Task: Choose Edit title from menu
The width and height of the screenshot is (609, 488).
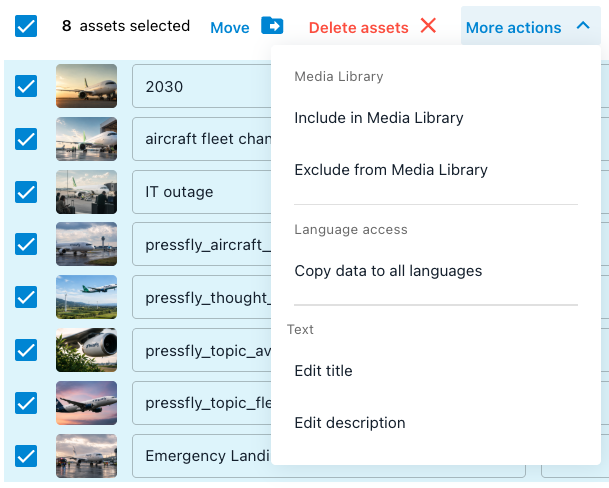Action: (x=323, y=371)
